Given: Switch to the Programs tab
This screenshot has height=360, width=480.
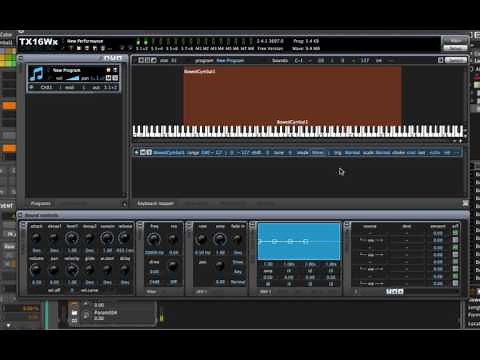Looking at the screenshot, I should 40,203.
